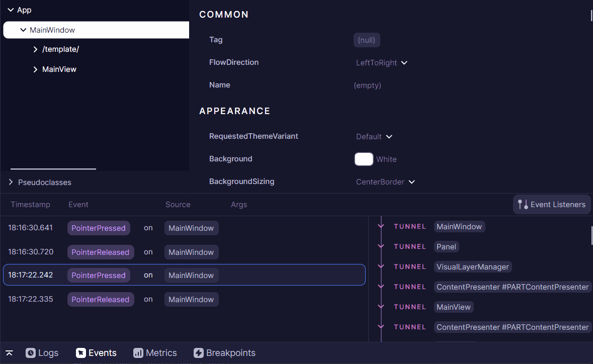593x364 pixels.
Task: Expand the /template/ tree node
Action: tap(35, 49)
